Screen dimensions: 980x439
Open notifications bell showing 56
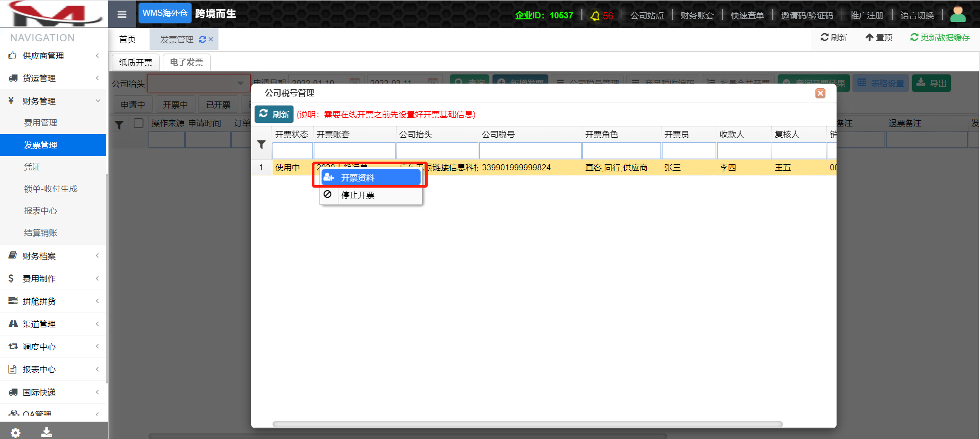click(x=601, y=16)
